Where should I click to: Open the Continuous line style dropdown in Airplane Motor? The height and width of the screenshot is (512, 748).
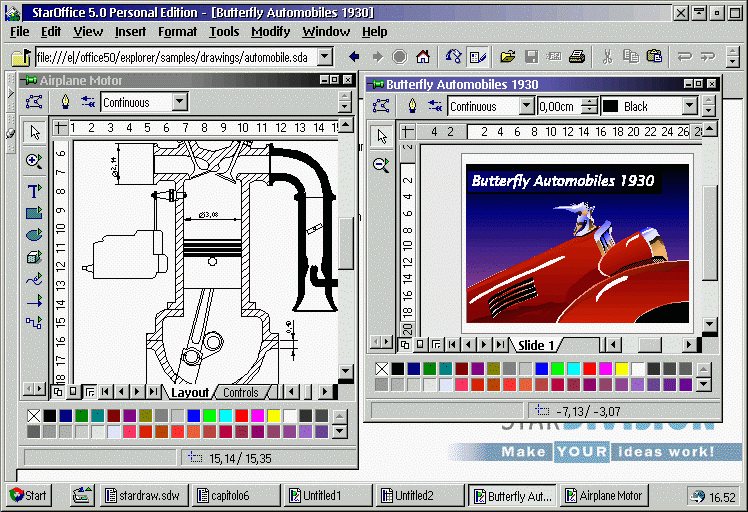180,102
